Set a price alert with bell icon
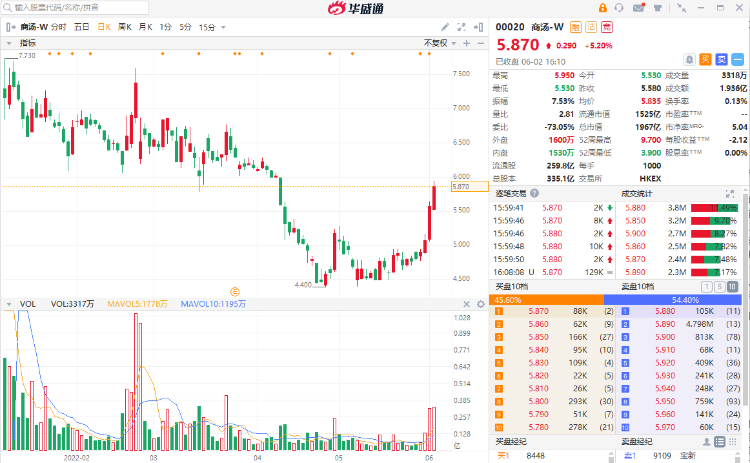This screenshot has height=463, width=750. tap(689, 60)
